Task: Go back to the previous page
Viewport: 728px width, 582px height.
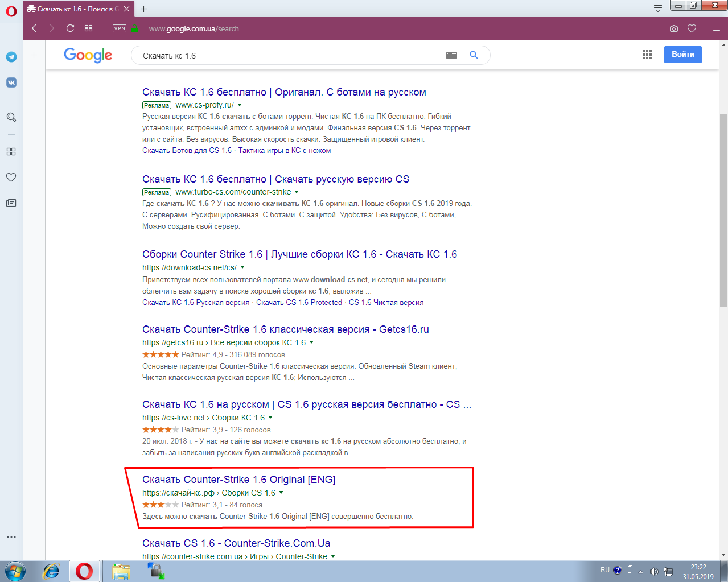Action: [34, 28]
